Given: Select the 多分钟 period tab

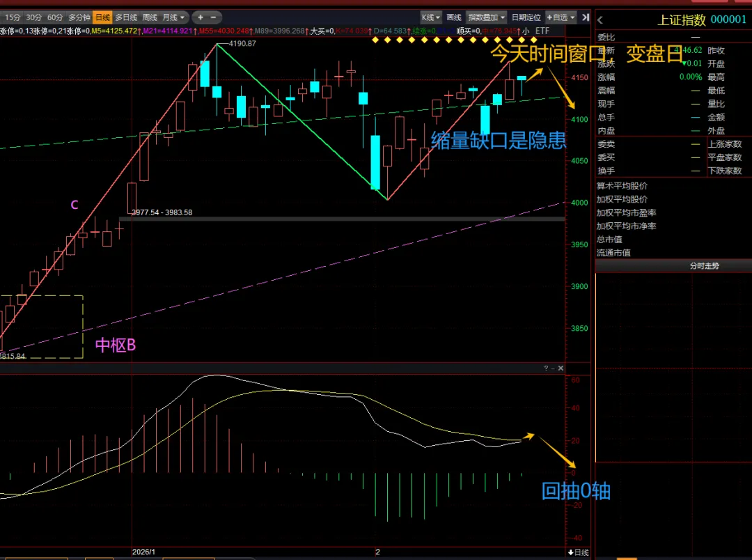Looking at the screenshot, I should [79, 17].
